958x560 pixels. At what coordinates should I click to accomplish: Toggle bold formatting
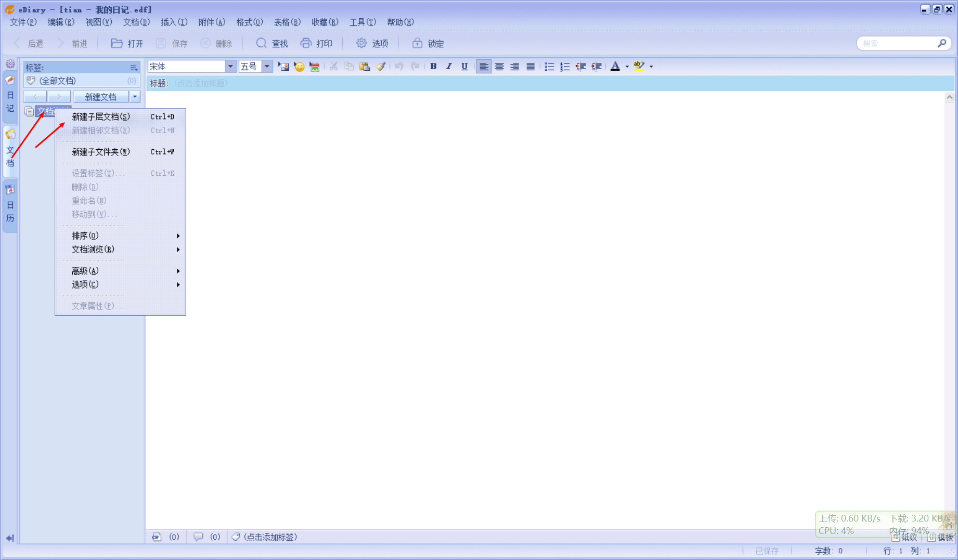433,67
